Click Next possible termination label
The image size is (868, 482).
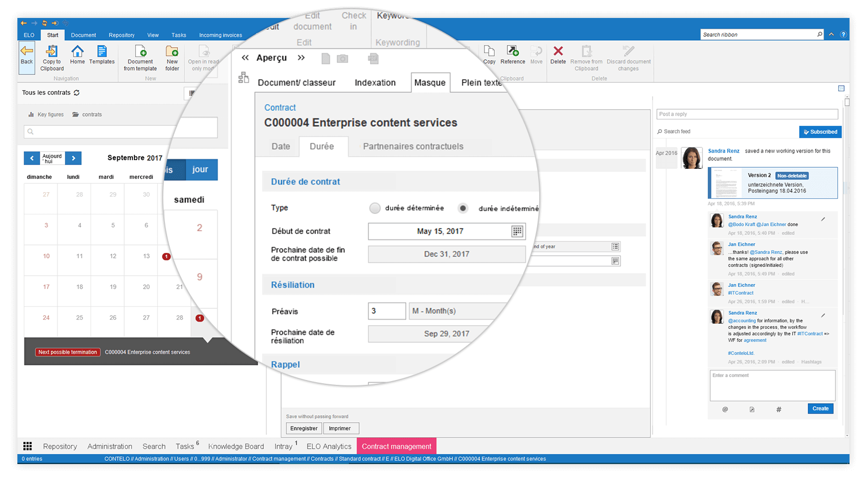pos(68,352)
